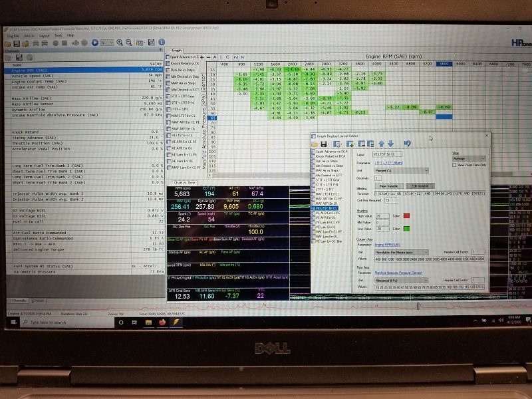Open log file with the folder icon
The width and height of the screenshot is (532, 399).
pyautogui.click(x=7, y=43)
